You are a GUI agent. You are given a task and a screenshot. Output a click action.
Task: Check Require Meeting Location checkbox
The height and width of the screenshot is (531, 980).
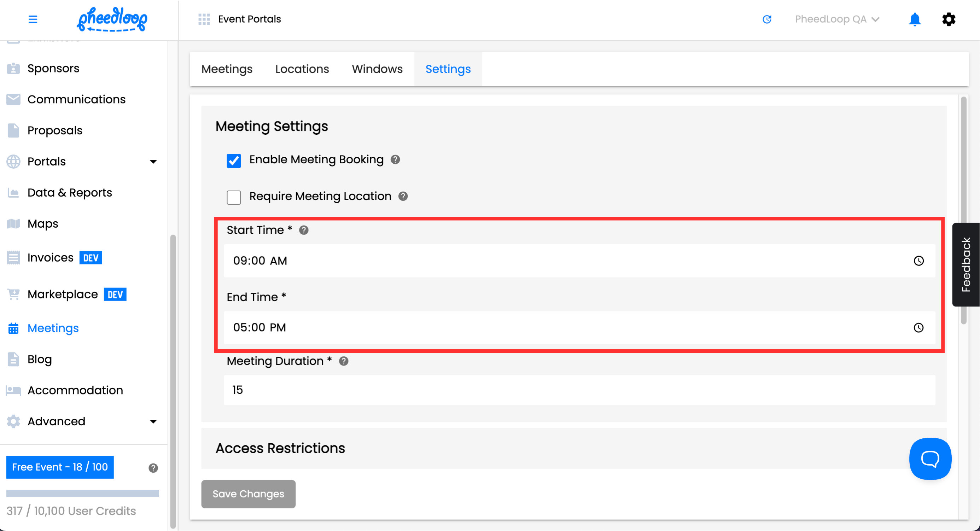pos(234,197)
